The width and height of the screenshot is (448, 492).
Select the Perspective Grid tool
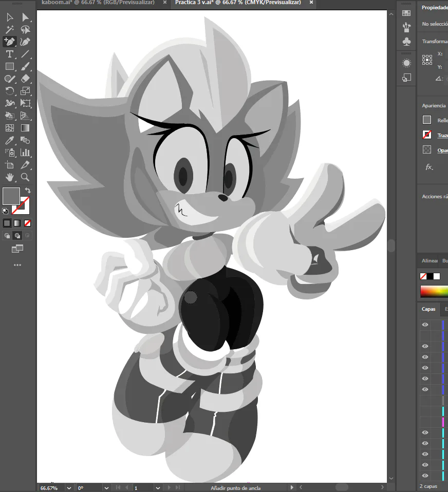click(x=25, y=116)
